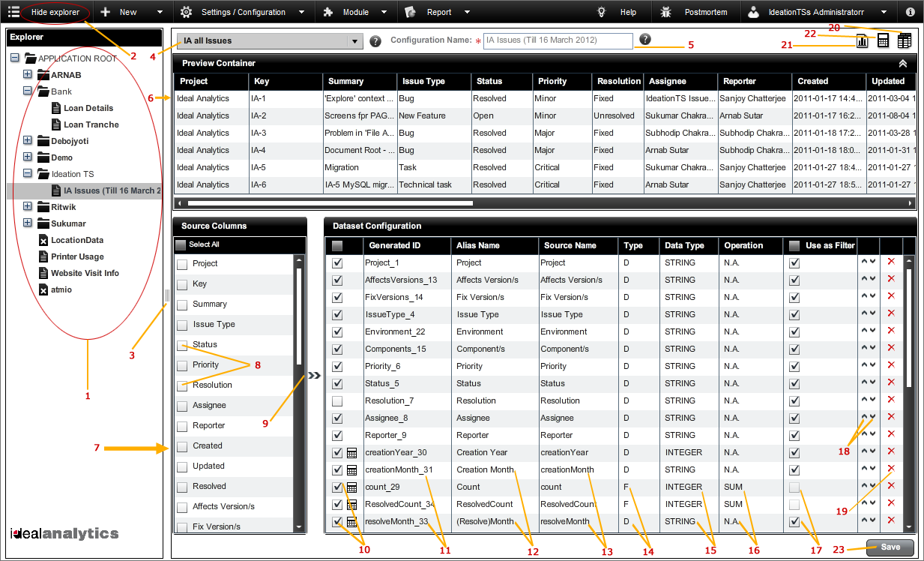Image resolution: width=924 pixels, height=561 pixels.
Task: Click the calculator icon in count_29 row
Action: click(x=351, y=487)
